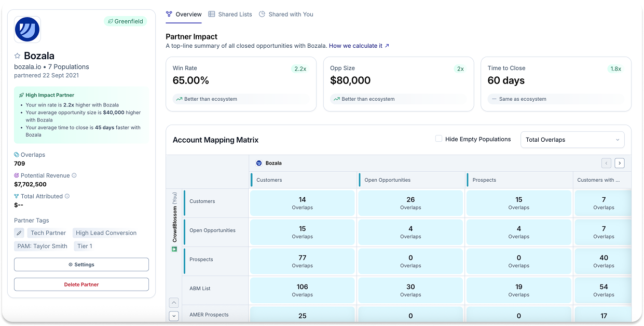Click the Opp Size trend arrow icon

337,99
